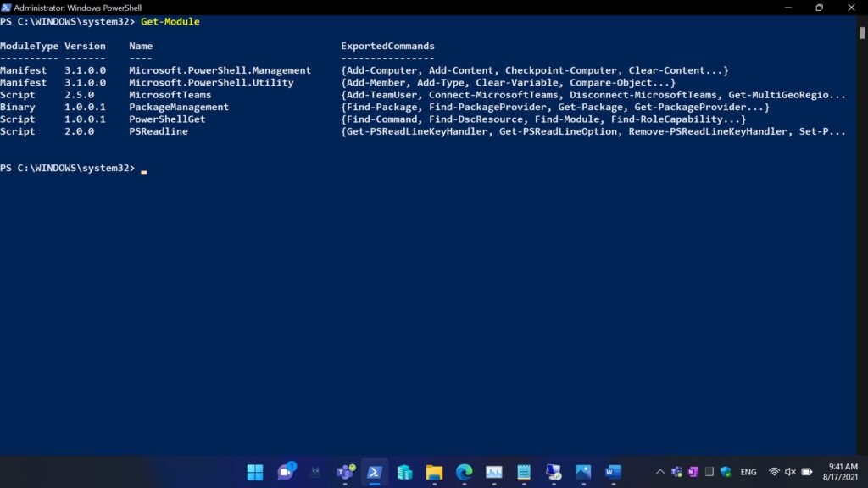
Task: Click the PSReadline module name in the output
Action: pyautogui.click(x=159, y=131)
